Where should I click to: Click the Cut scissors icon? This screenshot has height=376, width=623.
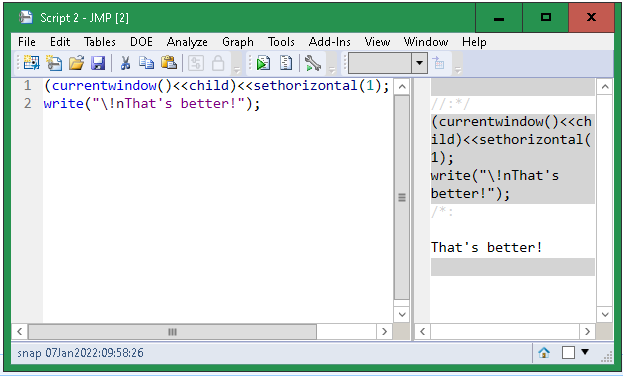click(x=125, y=63)
